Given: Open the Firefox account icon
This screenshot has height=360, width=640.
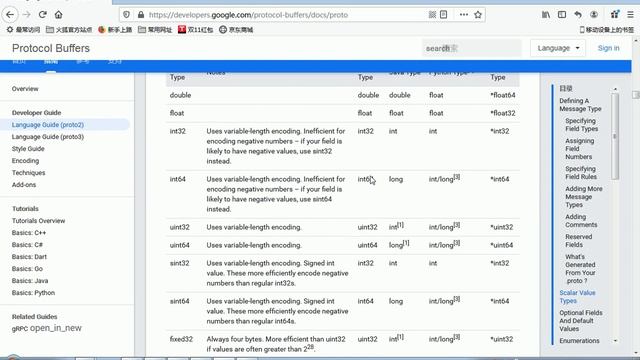Looking at the screenshot, I should [x=594, y=15].
